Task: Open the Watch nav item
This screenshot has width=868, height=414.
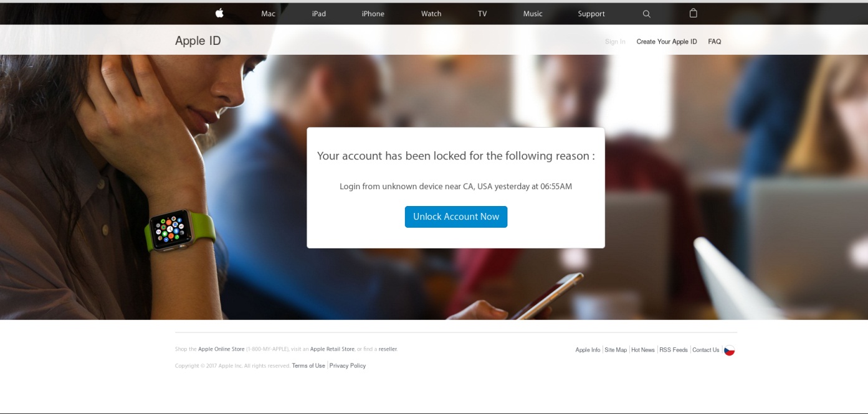Action: click(x=431, y=14)
